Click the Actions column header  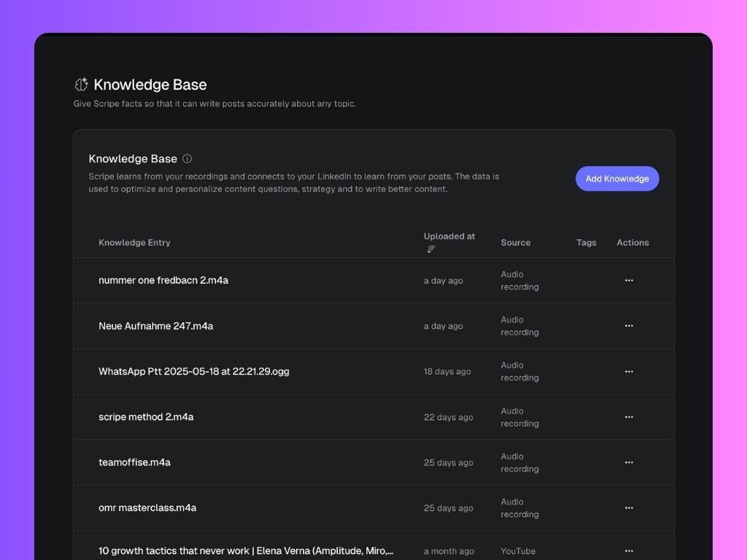click(632, 242)
